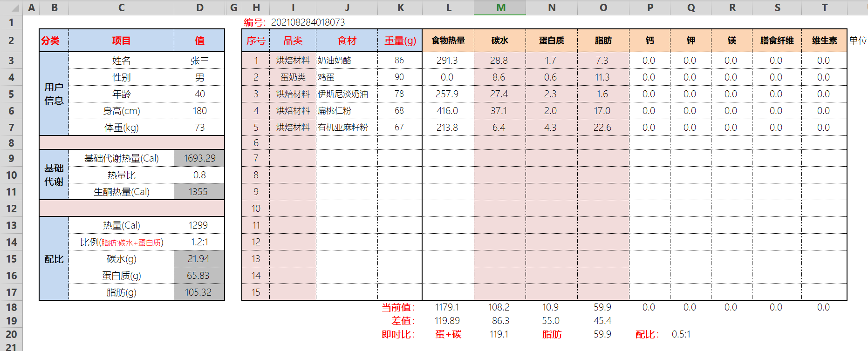868x351 pixels.
Task: Select the calorie ratio value 0.8
Action: pyautogui.click(x=199, y=175)
